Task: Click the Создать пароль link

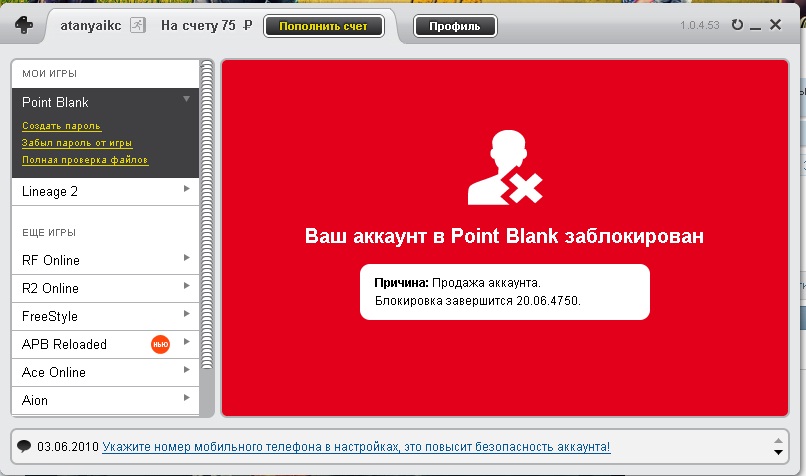Action: [x=61, y=126]
